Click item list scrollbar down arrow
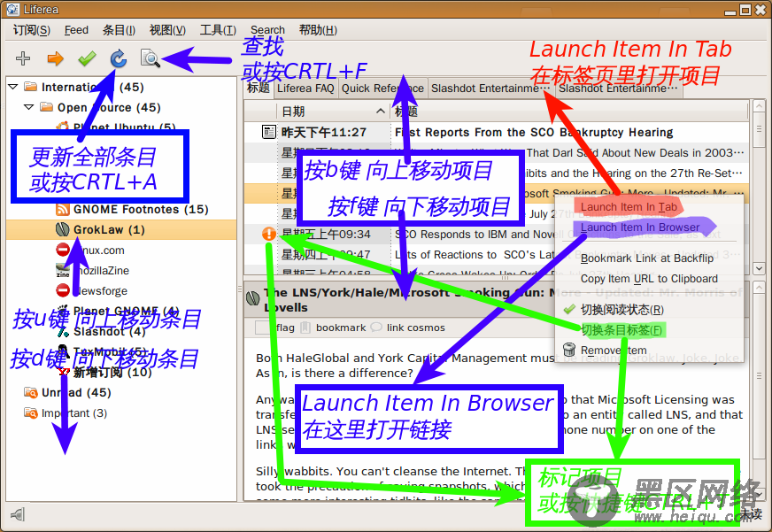 759,269
